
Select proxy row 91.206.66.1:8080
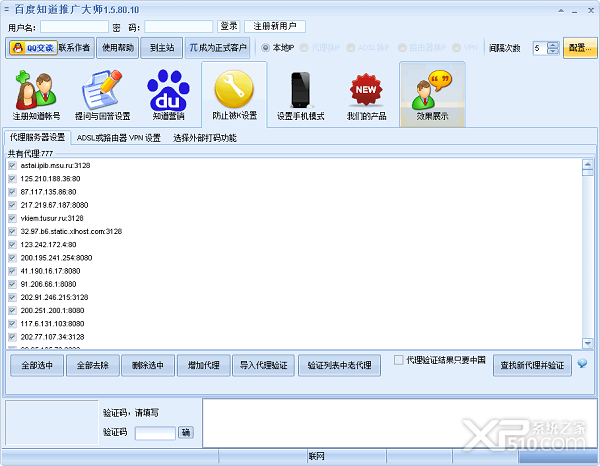(48, 284)
